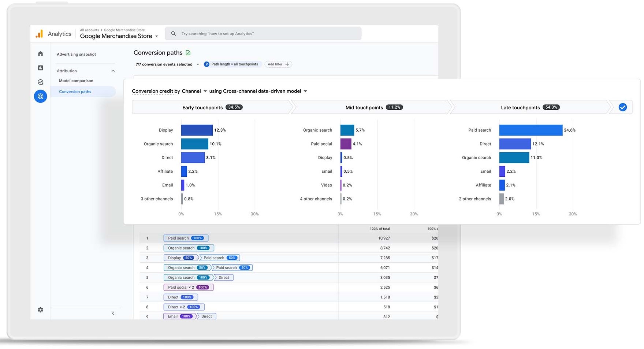Open Model comparison in the menu

76,80
